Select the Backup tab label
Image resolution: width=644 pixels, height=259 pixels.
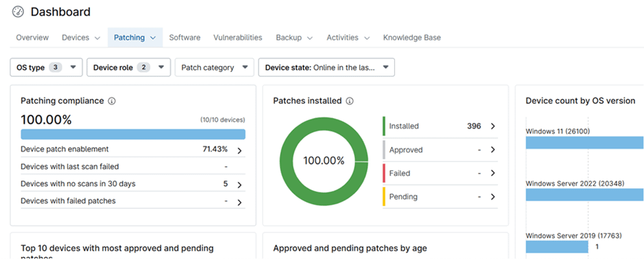[x=289, y=37]
